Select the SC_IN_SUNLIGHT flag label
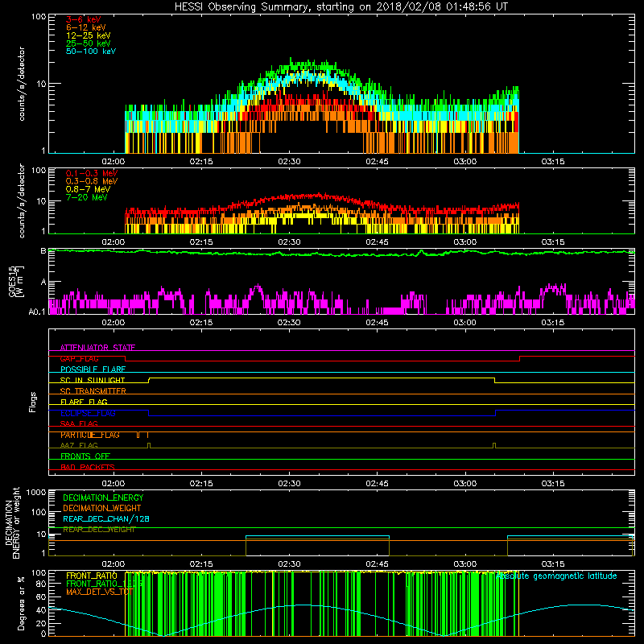The height and width of the screenshot is (644, 644). (93, 380)
